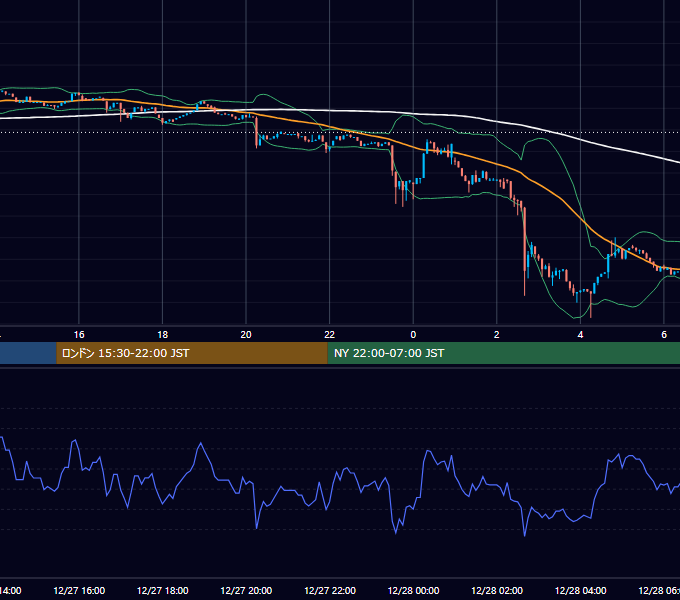Screen dimensions: 680x600
Task: Click the 12/28 00:00 date label
Action: (413, 591)
